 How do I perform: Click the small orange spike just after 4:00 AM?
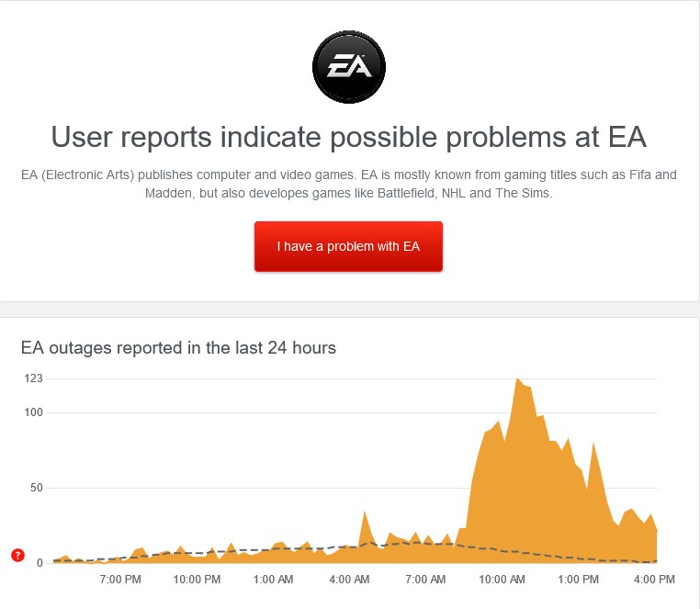pos(365,513)
